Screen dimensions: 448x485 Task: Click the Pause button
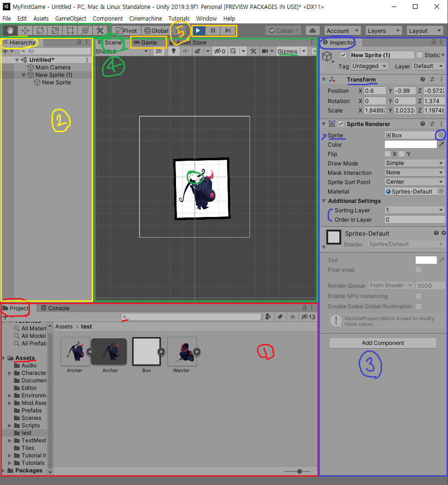click(x=213, y=30)
